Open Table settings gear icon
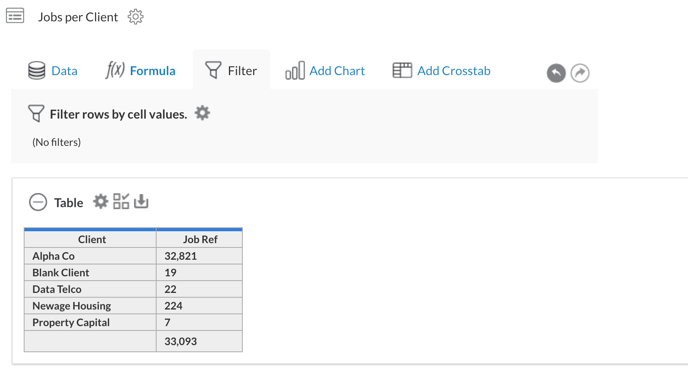 pos(100,202)
